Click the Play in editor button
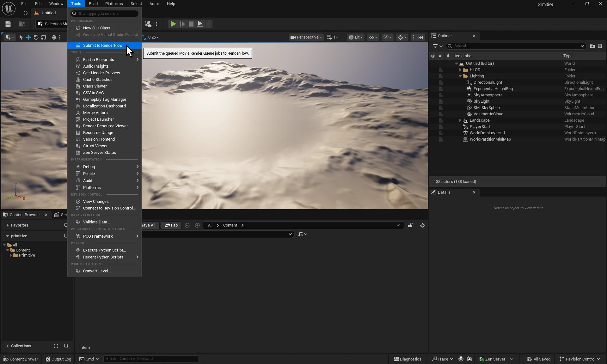 coord(173,24)
